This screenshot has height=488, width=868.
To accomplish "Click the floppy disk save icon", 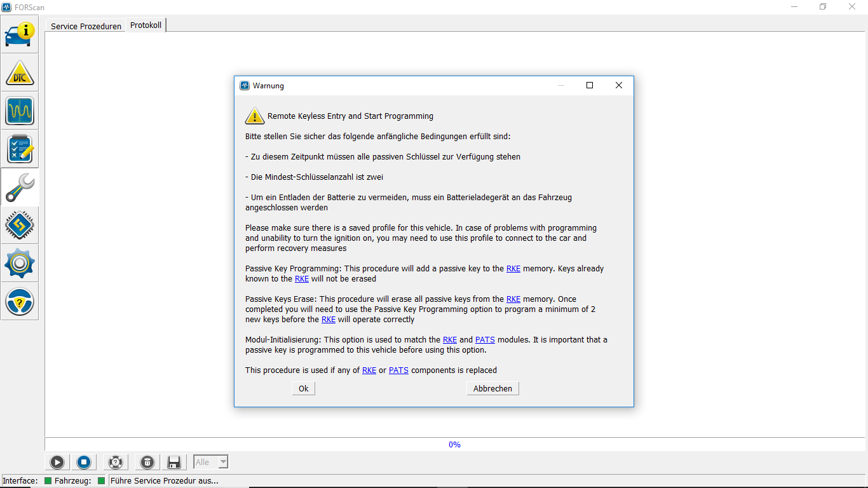I will 173,463.
